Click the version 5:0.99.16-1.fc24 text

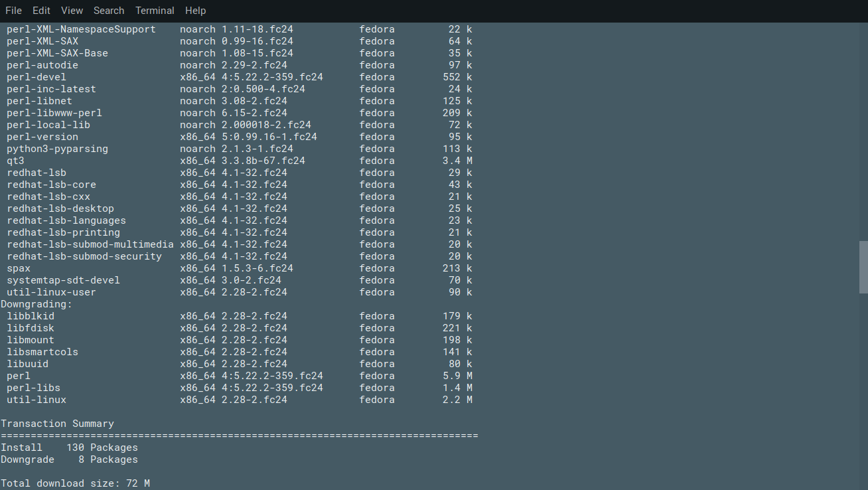coord(269,137)
